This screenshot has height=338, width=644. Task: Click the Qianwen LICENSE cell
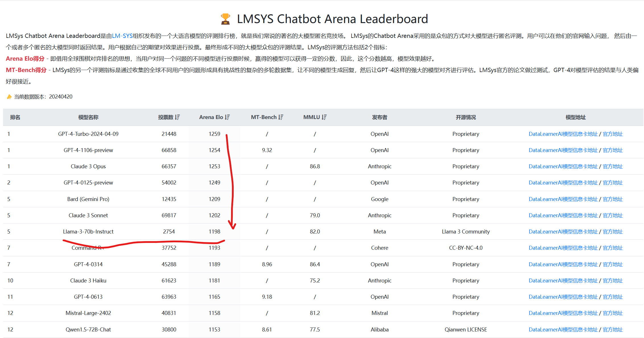[x=466, y=329]
